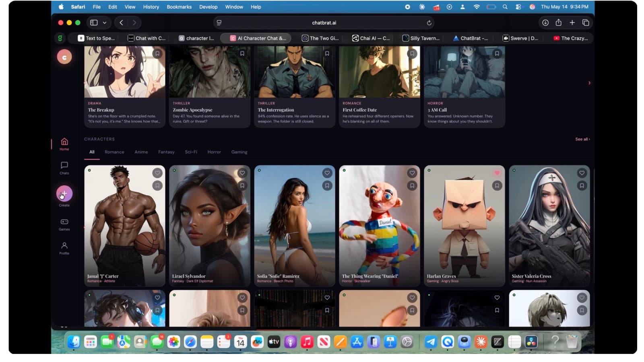
Task: Open the Games section in sidebar
Action: pyautogui.click(x=64, y=224)
